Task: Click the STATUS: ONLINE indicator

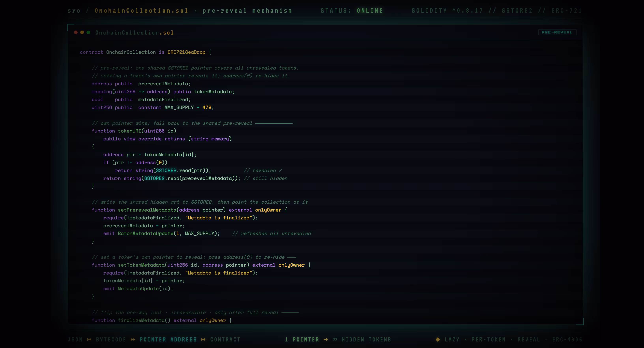Action: pos(352,11)
